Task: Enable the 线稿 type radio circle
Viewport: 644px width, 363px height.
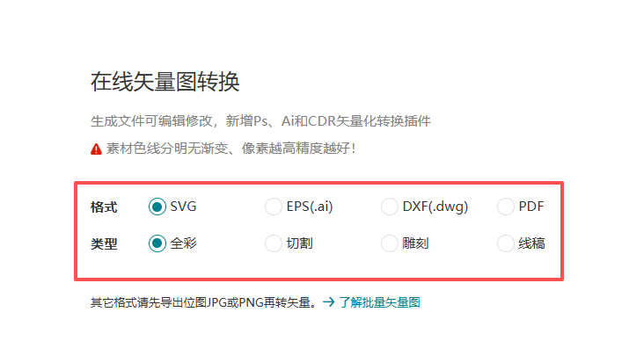Action: point(506,243)
